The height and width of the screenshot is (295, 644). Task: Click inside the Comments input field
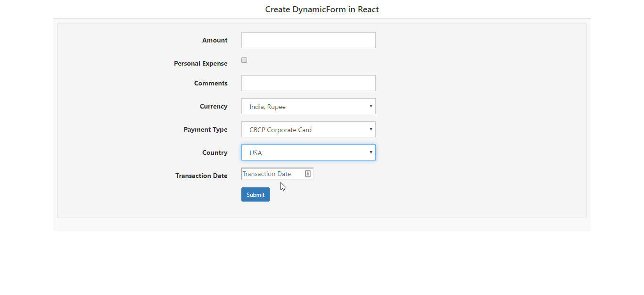pyautogui.click(x=308, y=83)
